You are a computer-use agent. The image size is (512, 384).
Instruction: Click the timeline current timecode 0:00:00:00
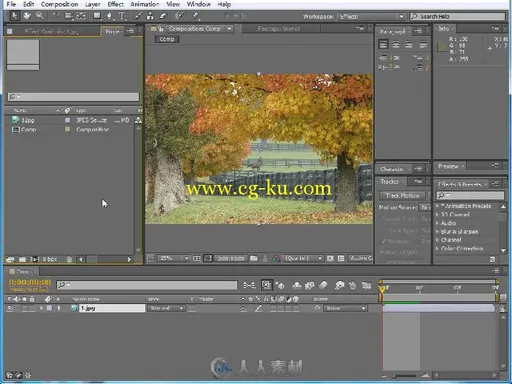(30, 282)
